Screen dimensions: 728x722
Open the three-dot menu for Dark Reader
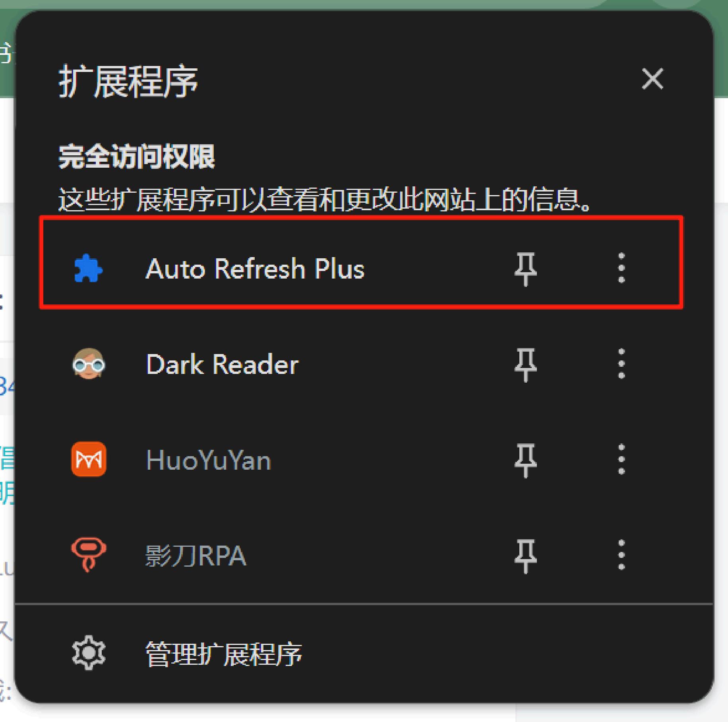[622, 364]
